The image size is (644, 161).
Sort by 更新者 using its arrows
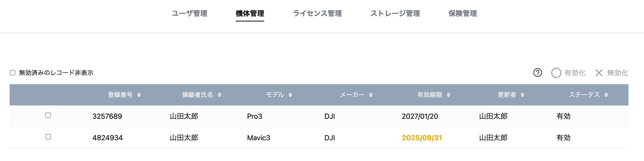[x=523, y=95]
